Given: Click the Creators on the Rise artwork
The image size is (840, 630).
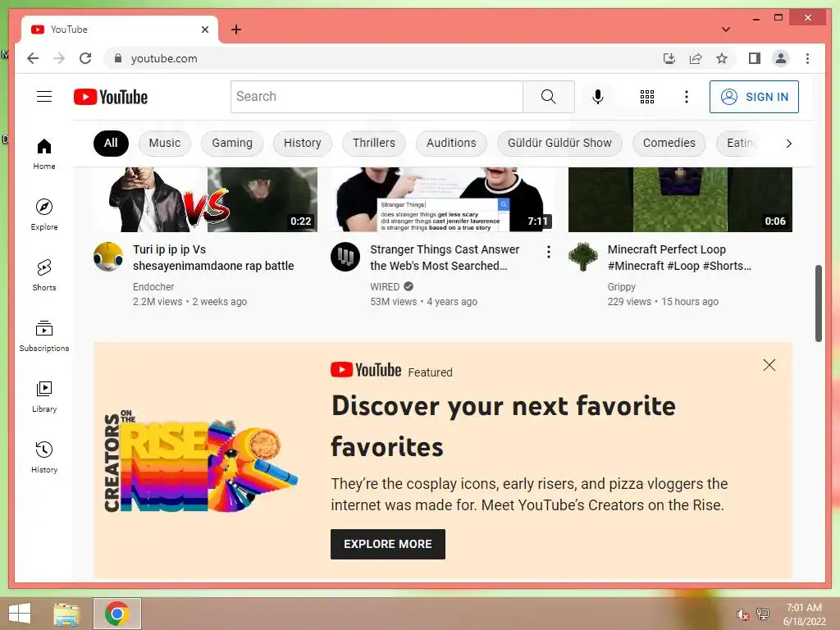Looking at the screenshot, I should tap(200, 463).
